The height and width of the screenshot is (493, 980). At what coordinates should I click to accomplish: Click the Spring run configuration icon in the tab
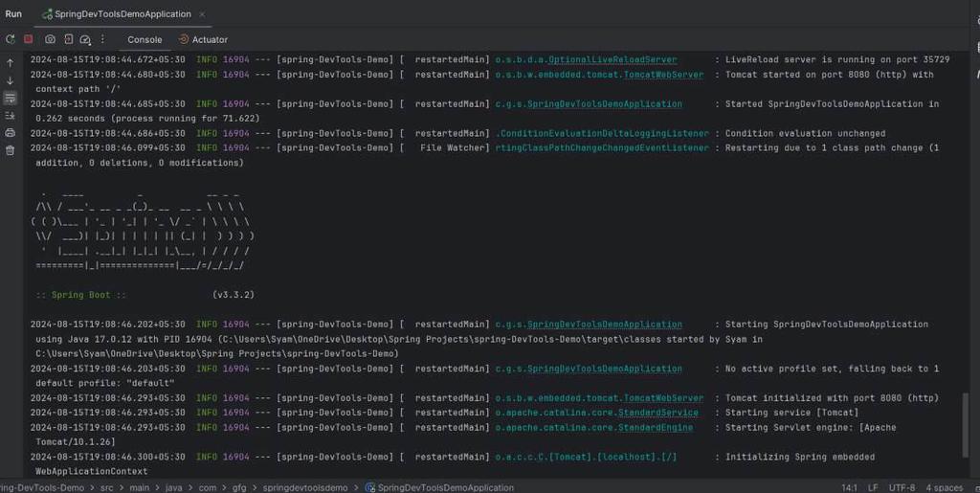pyautogui.click(x=47, y=13)
